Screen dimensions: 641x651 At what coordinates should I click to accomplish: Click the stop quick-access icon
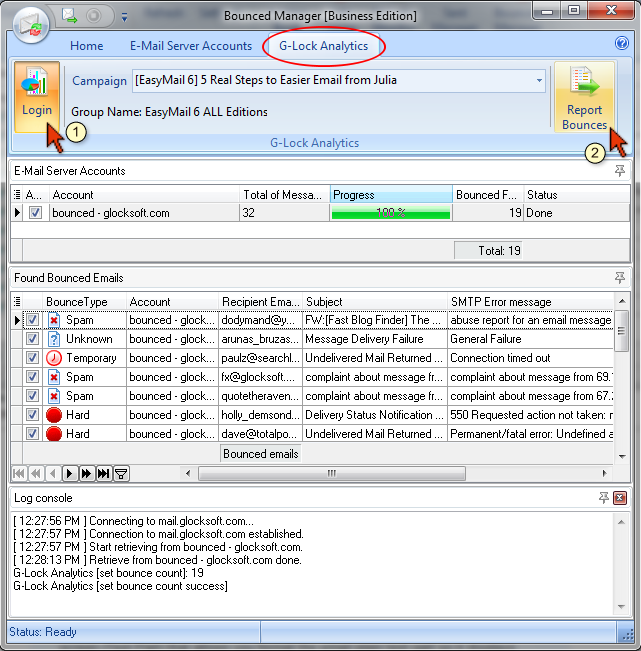tap(93, 16)
